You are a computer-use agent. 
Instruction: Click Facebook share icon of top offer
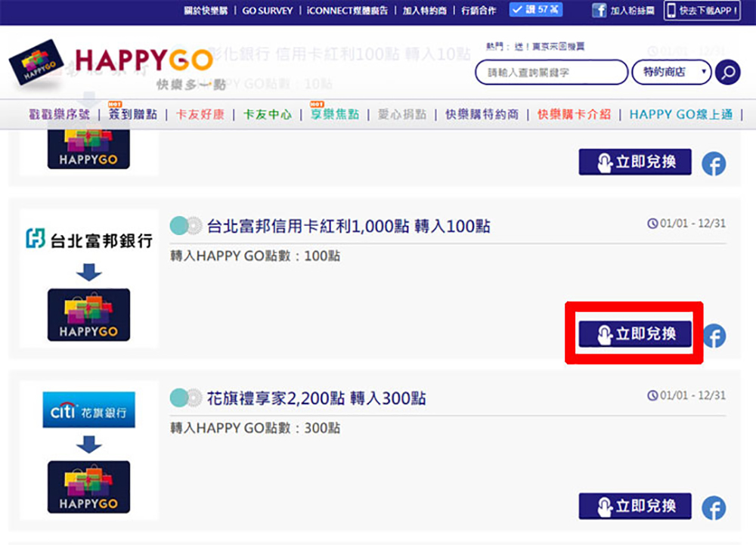(x=714, y=164)
